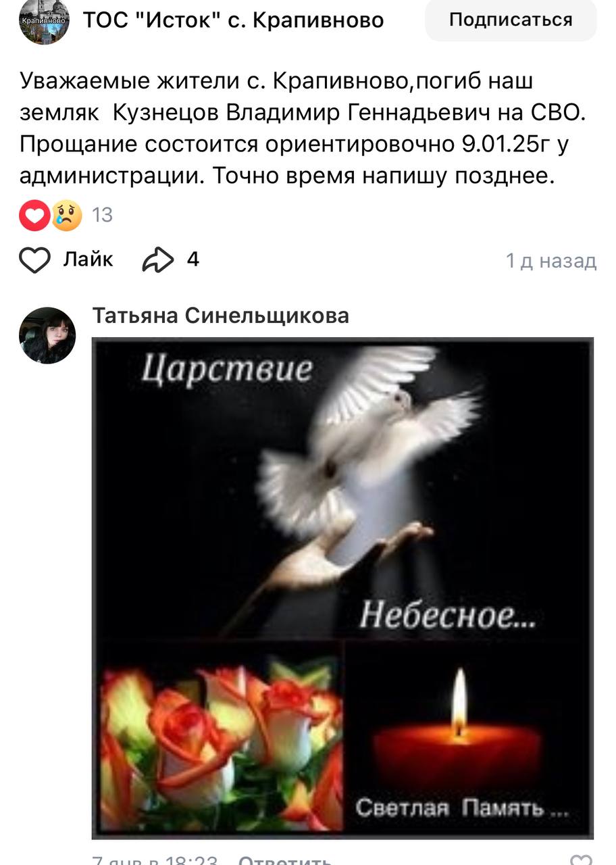Like the comment with small heart icon

[x=582, y=860]
